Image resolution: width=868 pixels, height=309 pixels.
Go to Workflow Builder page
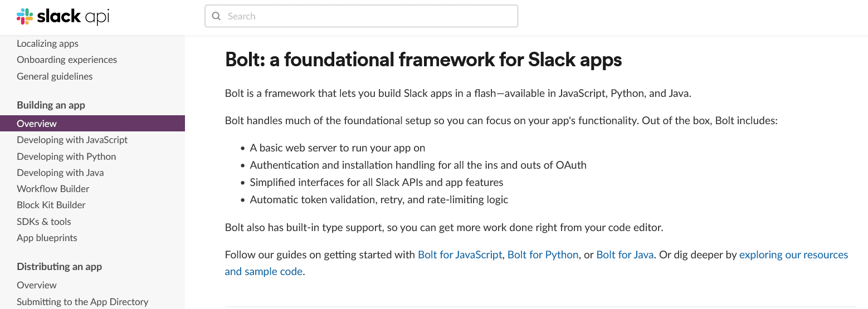[53, 189]
